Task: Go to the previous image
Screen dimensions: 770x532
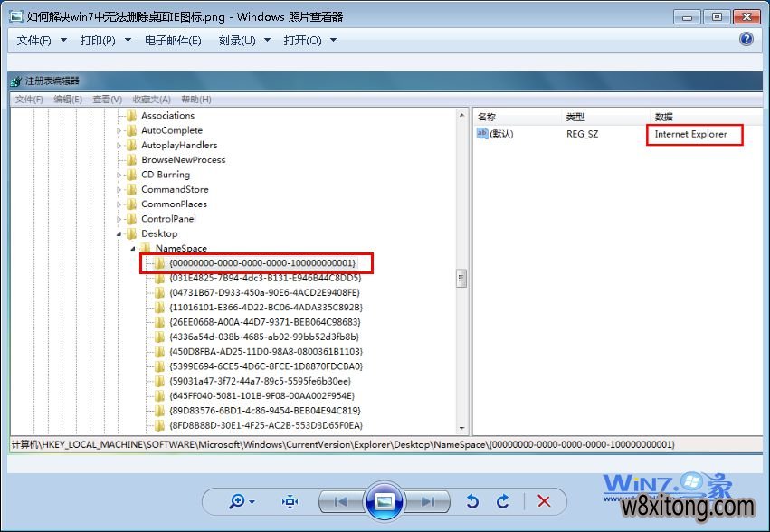Action: pos(342,501)
